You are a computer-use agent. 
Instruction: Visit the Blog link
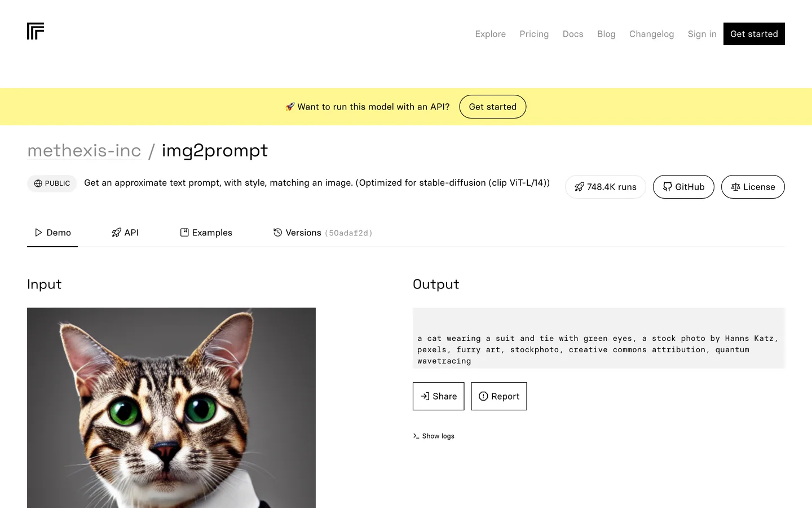(606, 34)
